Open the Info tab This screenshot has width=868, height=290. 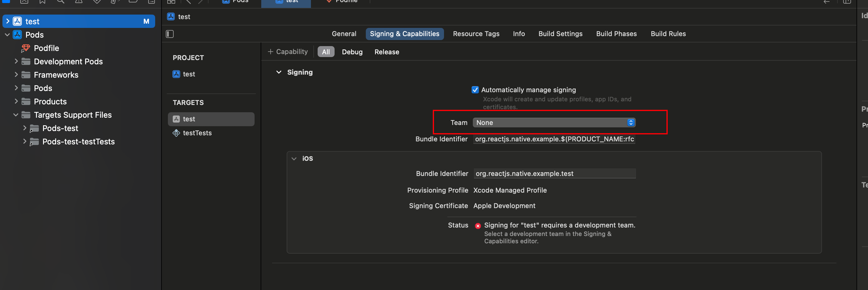tap(519, 34)
